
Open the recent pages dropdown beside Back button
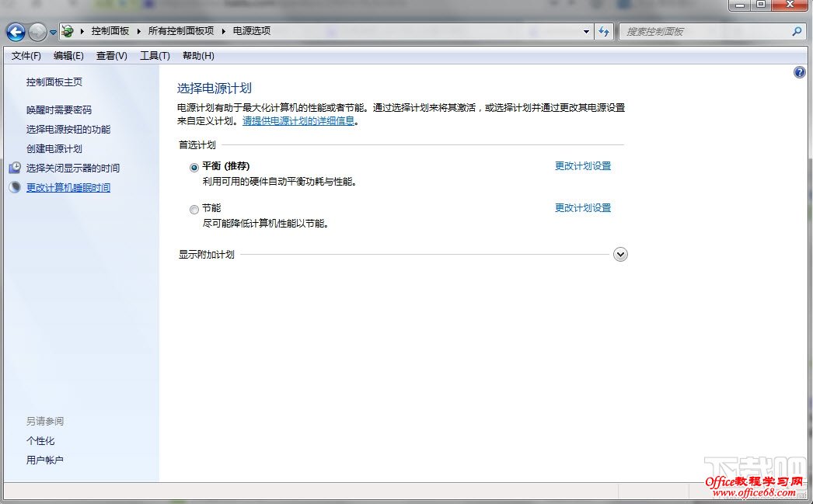(x=52, y=31)
